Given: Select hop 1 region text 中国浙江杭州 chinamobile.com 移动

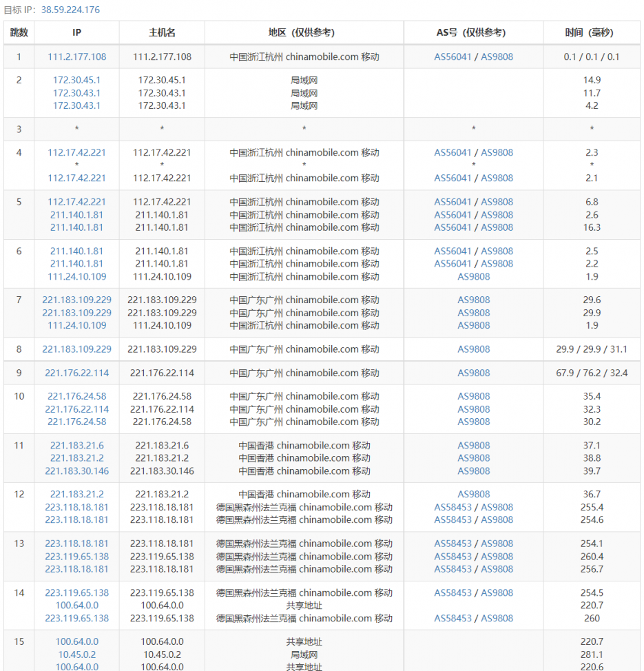Looking at the screenshot, I should [304, 57].
